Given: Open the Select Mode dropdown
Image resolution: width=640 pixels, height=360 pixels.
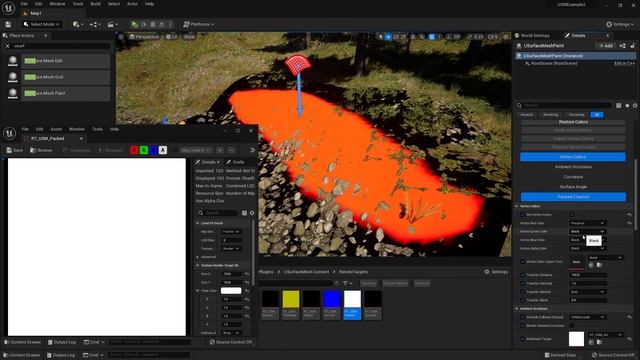Looking at the screenshot, I should 42,24.
